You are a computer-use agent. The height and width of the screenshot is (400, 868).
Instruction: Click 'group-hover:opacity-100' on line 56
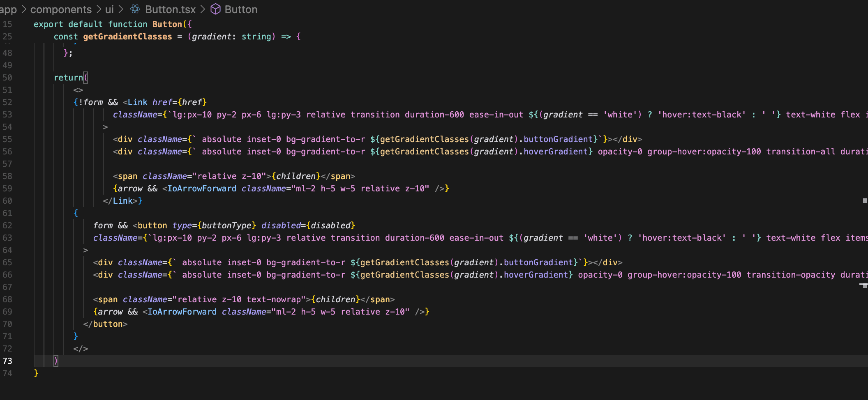[x=704, y=152]
